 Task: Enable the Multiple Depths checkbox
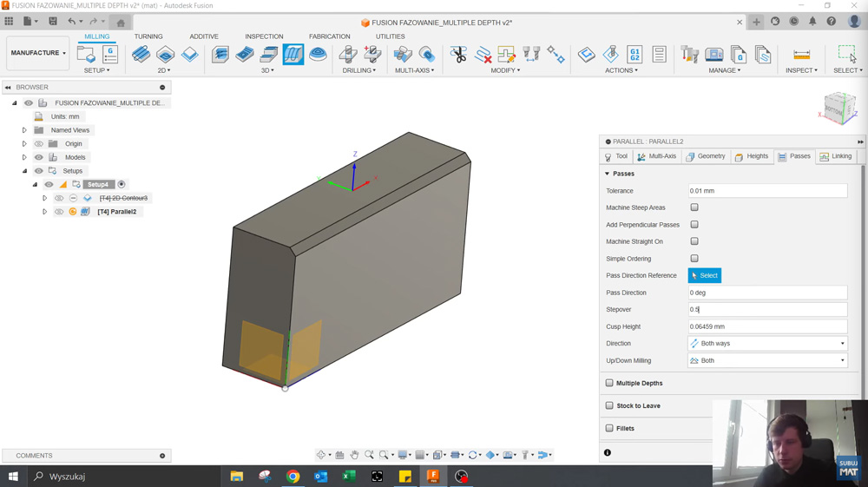[609, 383]
